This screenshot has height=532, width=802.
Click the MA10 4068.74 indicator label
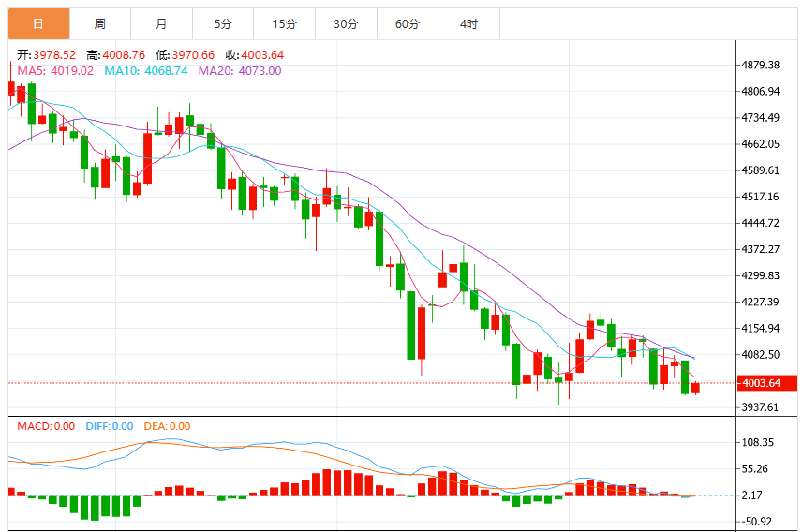[146, 71]
